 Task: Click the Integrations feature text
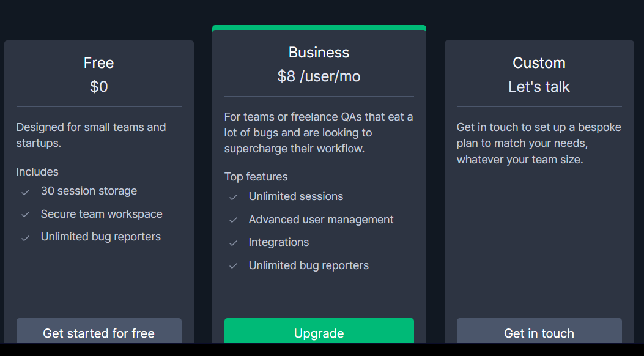(x=278, y=242)
